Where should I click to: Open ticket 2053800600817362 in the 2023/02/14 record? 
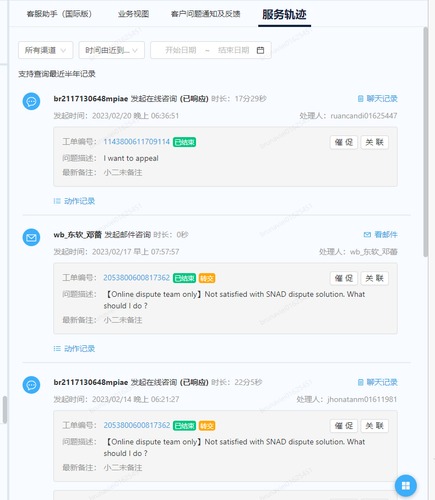click(137, 425)
